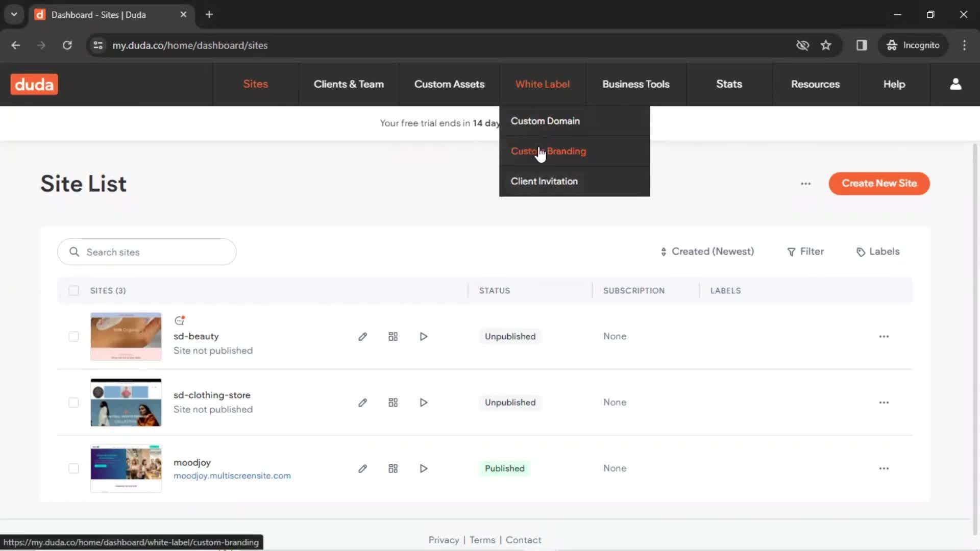980x551 pixels.
Task: Click the Published status badge for moodjoy
Action: coord(504,468)
